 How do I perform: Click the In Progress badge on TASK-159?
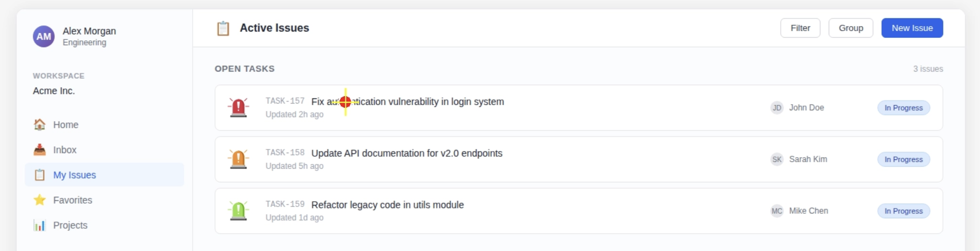click(903, 211)
